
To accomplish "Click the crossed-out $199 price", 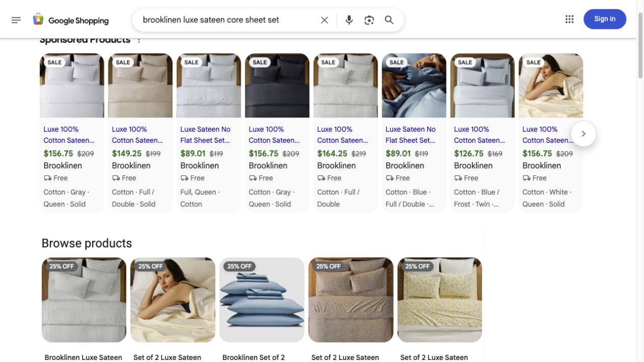I will click(x=153, y=154).
